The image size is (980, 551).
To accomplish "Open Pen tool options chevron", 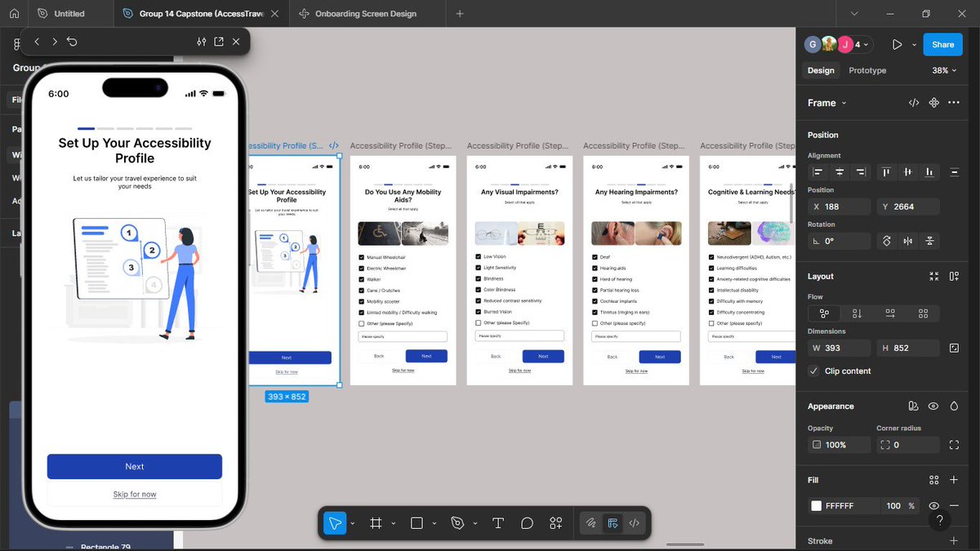I will 475,523.
